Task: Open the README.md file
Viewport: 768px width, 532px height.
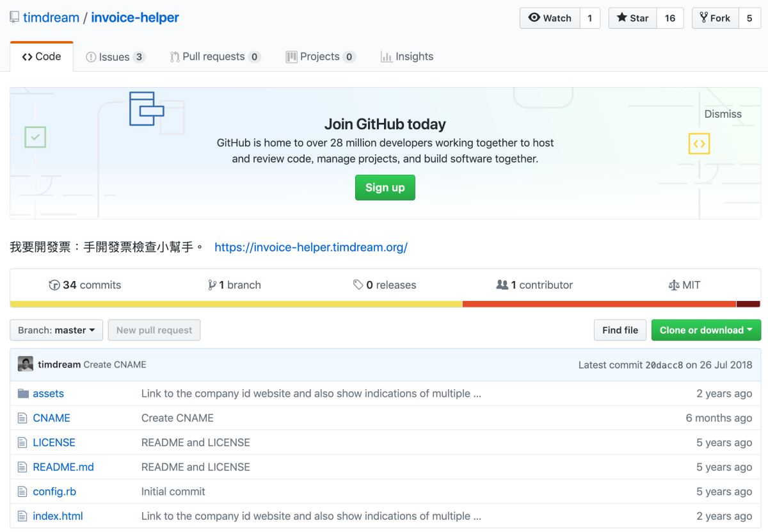Action: (63, 467)
